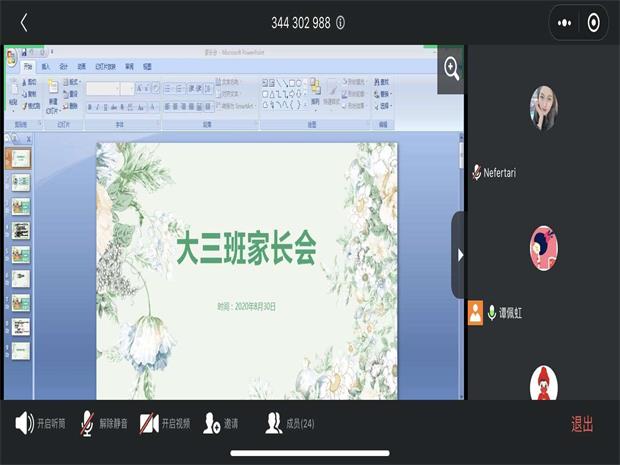Image resolution: width=620 pixels, height=465 pixels.
Task: Tap the circular target button in header
Action: (594, 23)
